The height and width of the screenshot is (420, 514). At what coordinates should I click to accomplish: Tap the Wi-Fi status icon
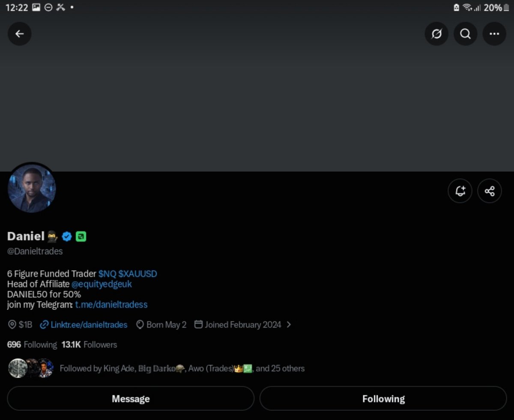coord(467,8)
